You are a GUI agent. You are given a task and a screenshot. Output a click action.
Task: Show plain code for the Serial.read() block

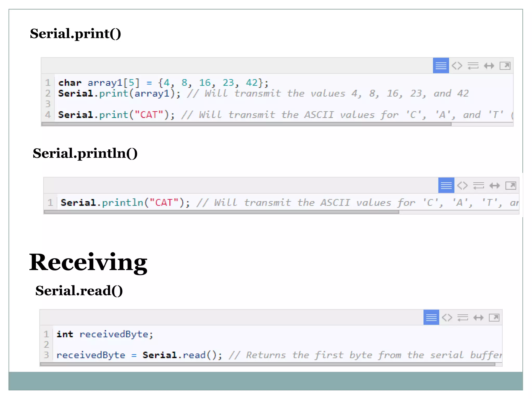tap(447, 317)
